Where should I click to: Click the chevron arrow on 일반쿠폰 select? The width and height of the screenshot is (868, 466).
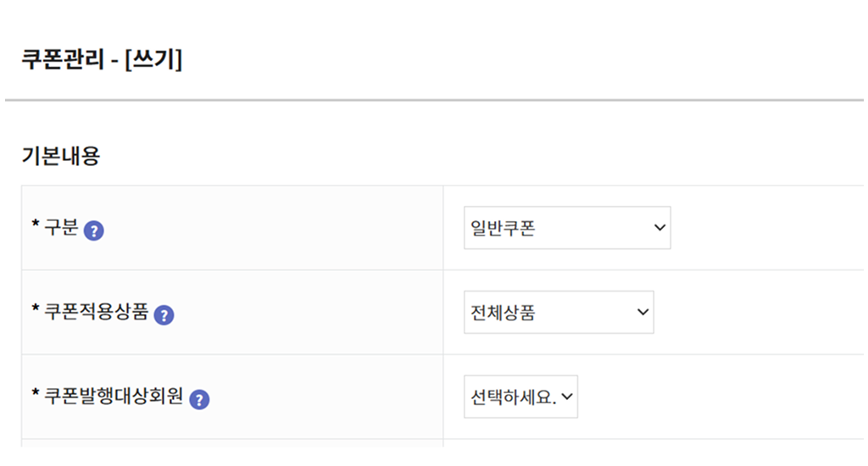659,228
